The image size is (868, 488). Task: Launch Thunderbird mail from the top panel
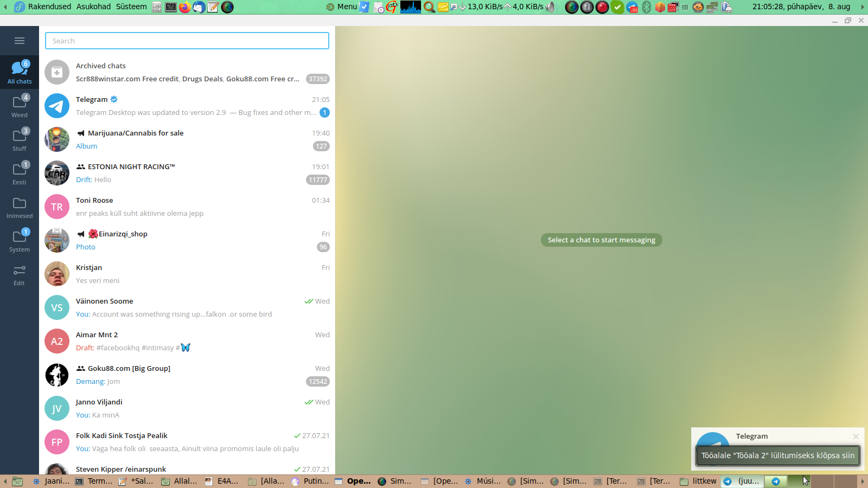(199, 7)
